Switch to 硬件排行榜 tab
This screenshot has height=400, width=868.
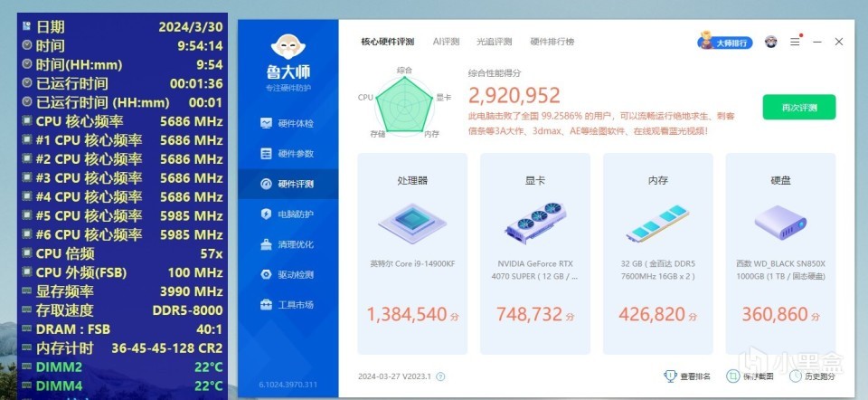click(x=552, y=42)
